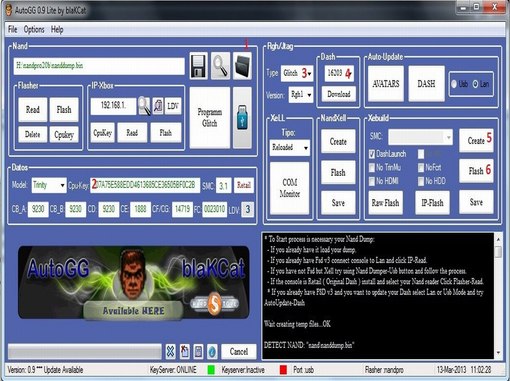The height and width of the screenshot is (381, 510).
Task: Select the Usb radio button in Auto-Update
Action: point(454,84)
